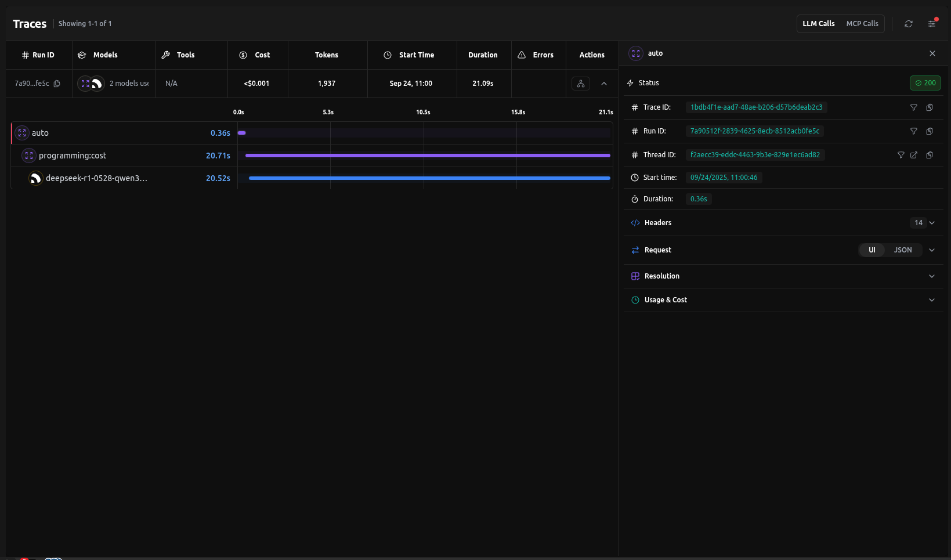
Task: Click the deepseek-r1 span timeline bar
Action: [429, 178]
